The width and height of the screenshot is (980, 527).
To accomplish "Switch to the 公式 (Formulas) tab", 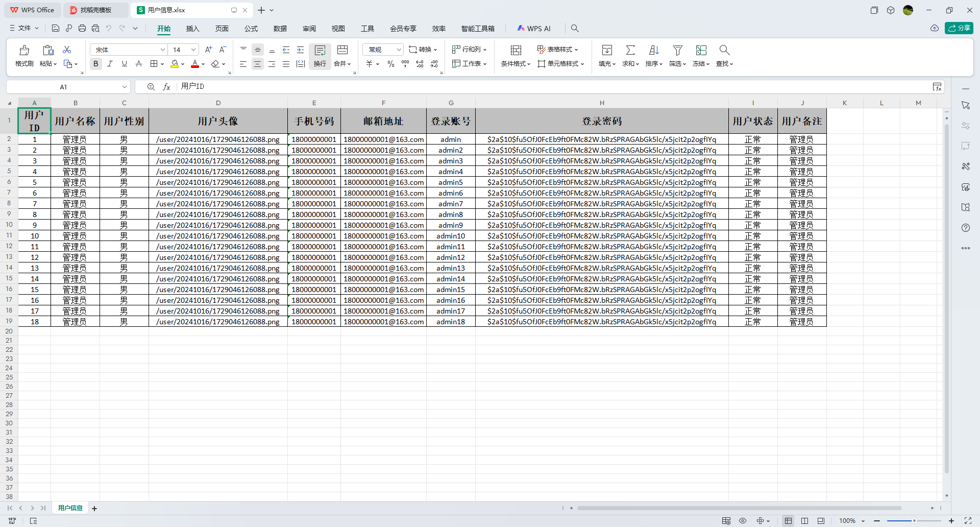I will (x=251, y=29).
